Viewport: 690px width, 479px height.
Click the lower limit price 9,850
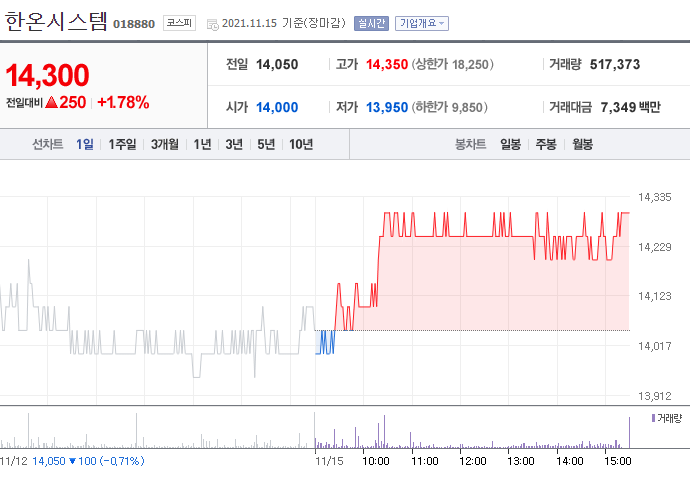(x=467, y=107)
